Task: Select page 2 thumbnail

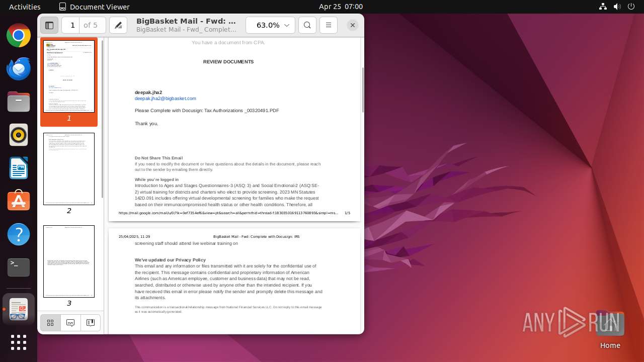Action: (69, 169)
